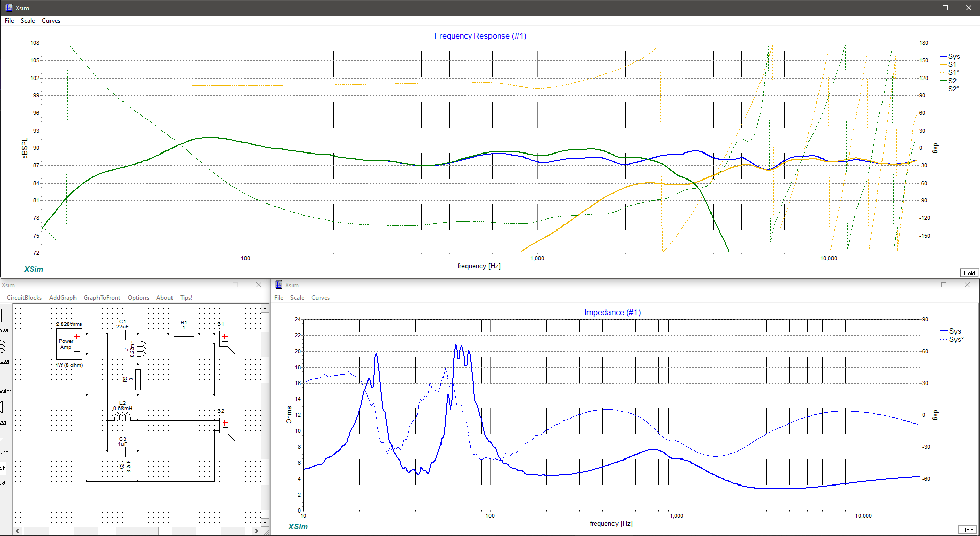Minimize the Impedance window
The width and height of the screenshot is (980, 536).
point(921,285)
